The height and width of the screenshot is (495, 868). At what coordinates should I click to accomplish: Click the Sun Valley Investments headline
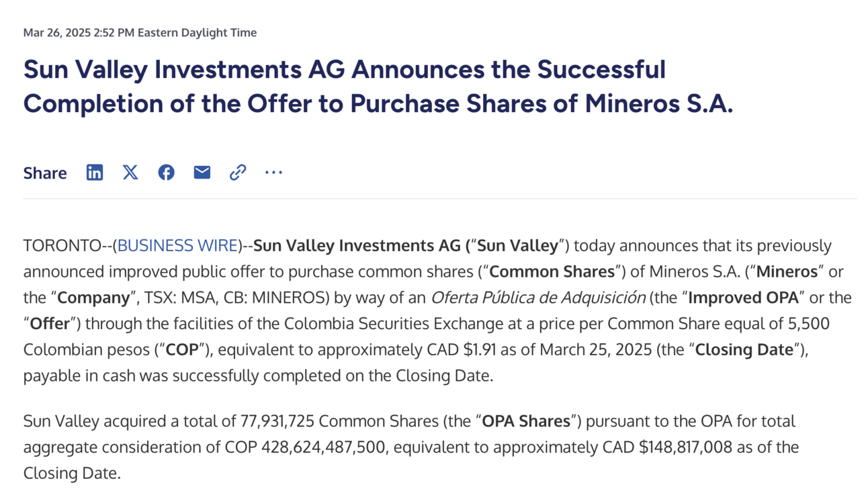point(378,87)
